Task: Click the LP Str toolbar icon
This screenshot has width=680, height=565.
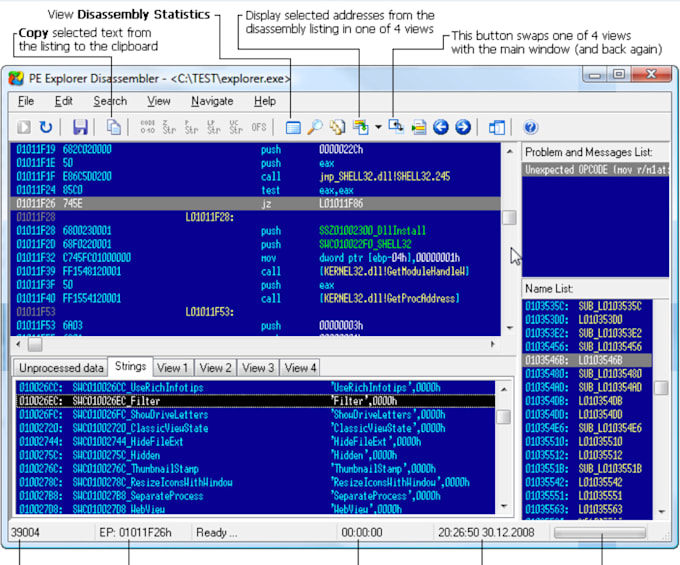Action: (213, 127)
